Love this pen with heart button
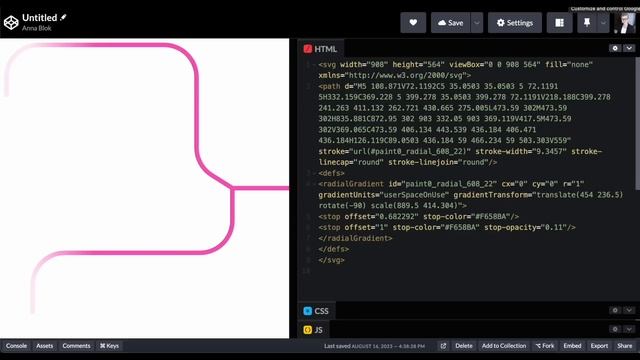Screen dimensions: 640x360 coord(413,22)
